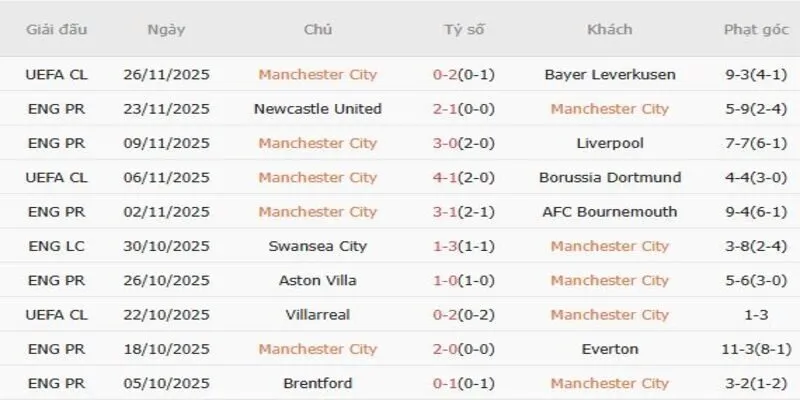Screen dimensions: 800x400
Task: Open the Brentford team link
Action: point(318,383)
